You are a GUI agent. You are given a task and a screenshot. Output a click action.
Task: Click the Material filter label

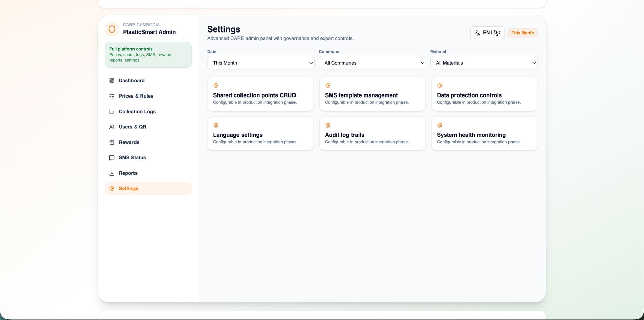point(438,52)
